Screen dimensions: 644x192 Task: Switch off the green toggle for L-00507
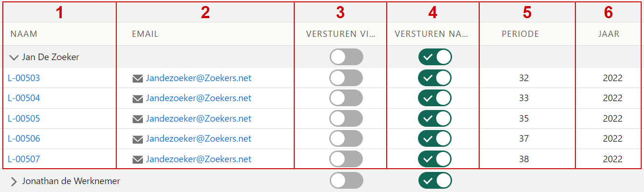[x=435, y=159]
